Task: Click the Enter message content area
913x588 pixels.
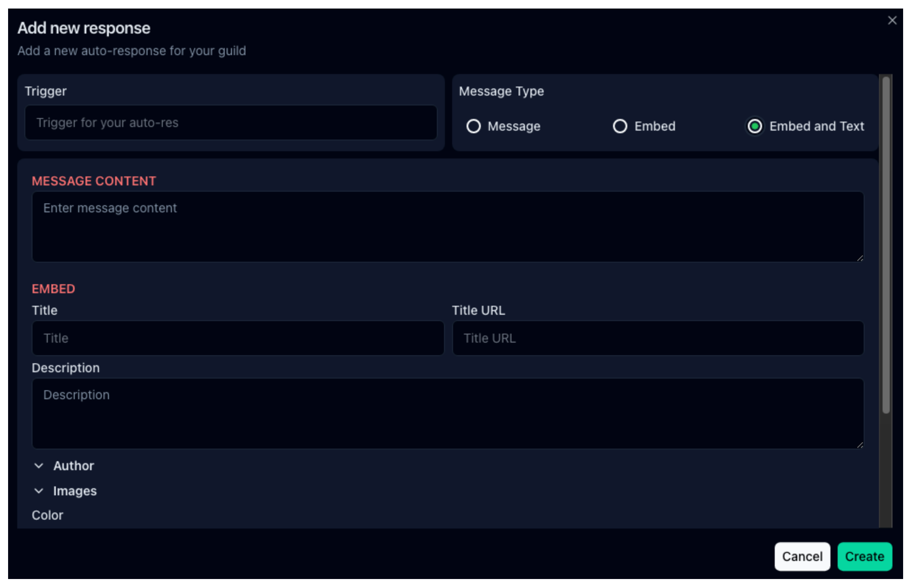Action: click(447, 226)
